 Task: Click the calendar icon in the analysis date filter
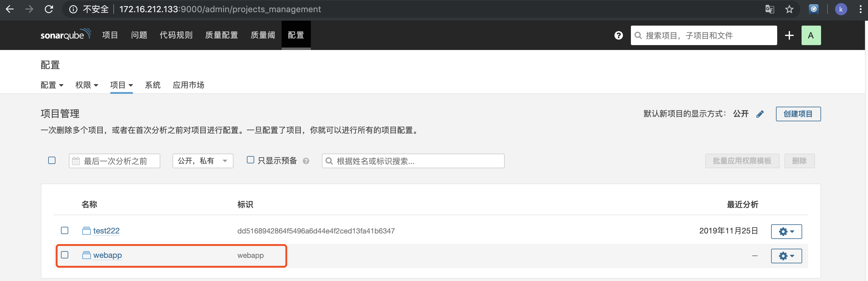click(76, 161)
